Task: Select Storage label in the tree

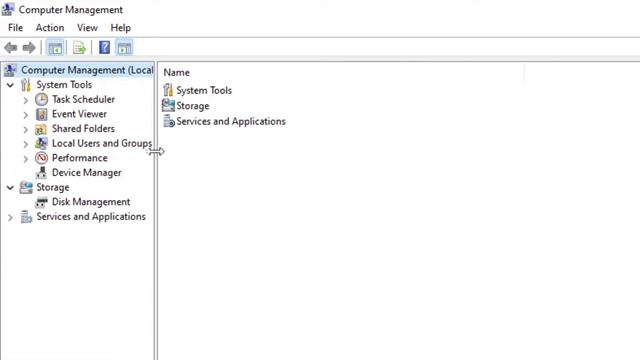Action: 53,187
